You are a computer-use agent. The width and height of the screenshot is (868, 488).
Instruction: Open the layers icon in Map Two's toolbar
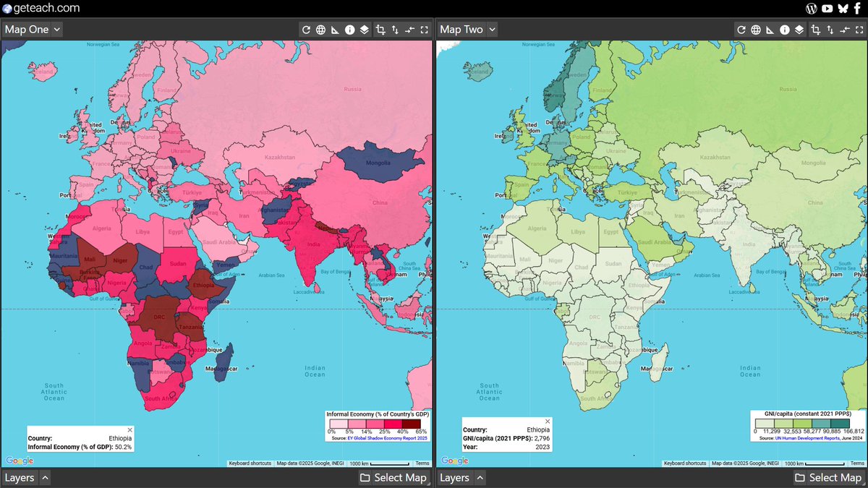799,30
